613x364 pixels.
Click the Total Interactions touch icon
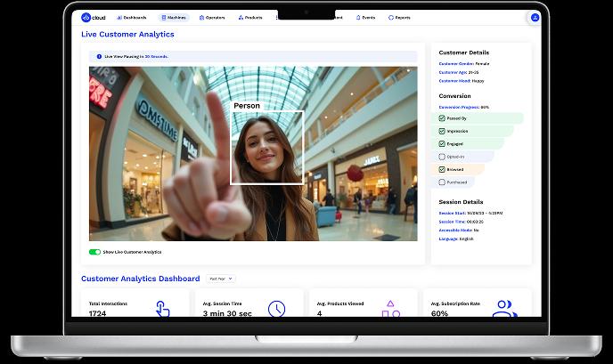[x=163, y=308]
